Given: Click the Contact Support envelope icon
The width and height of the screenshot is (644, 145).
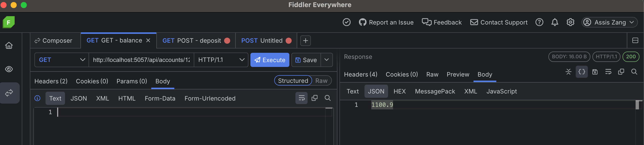Looking at the screenshot, I should (474, 22).
